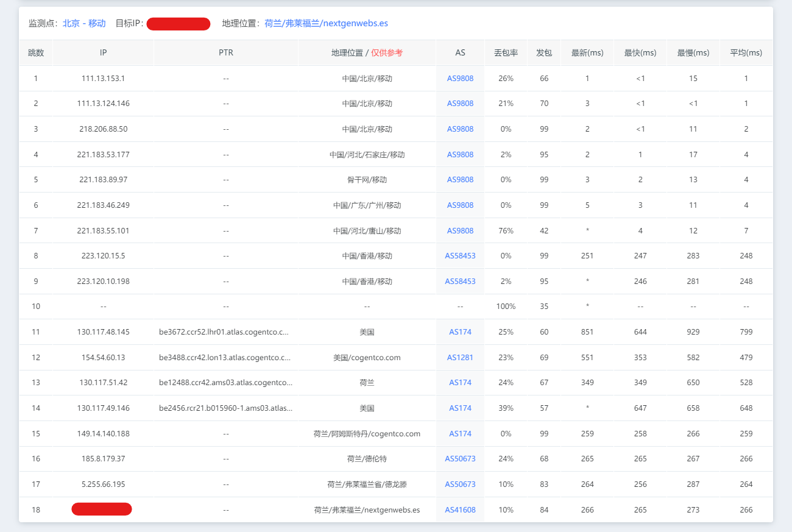Open the AS9808 link in the 221.183.53.177 row
This screenshot has height=532, width=792.
tap(460, 155)
